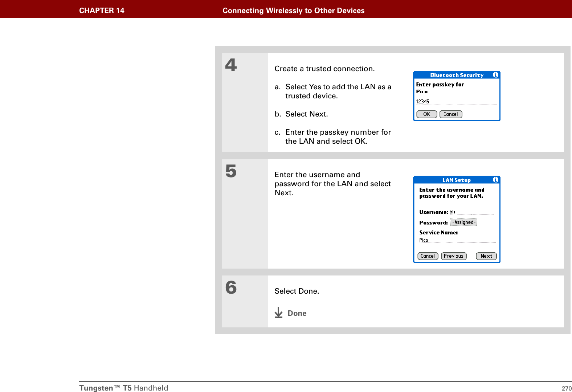Click the "Select Next." step b text
The image size is (572, 392).
point(307,114)
